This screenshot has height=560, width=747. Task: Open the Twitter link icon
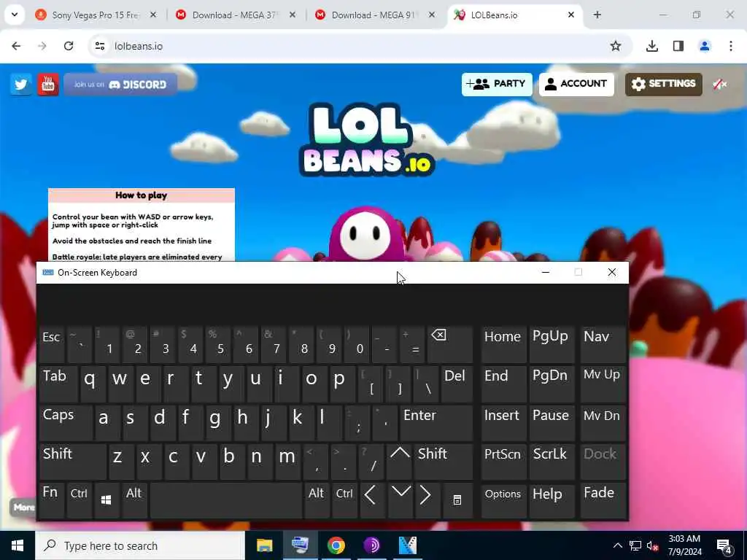21,85
